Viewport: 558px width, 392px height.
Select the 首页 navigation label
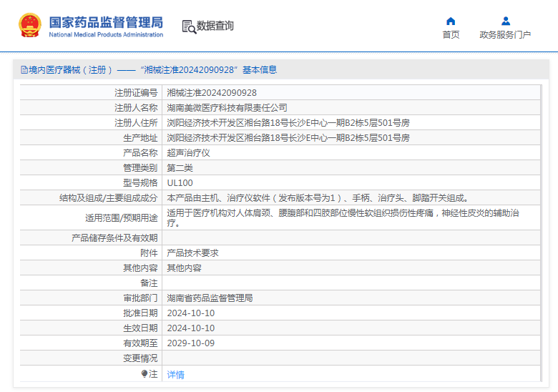pos(451,34)
